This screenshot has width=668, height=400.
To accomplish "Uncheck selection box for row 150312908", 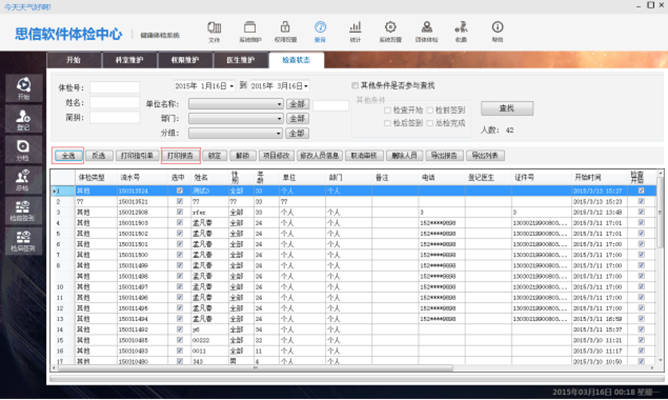I will pos(180,212).
